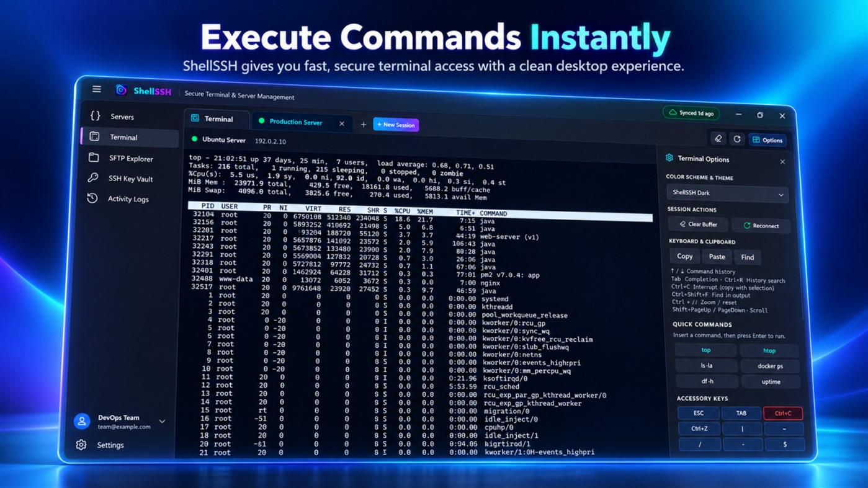868x488 pixels.
Task: Click the DevOps Team avatar
Action: pos(82,421)
